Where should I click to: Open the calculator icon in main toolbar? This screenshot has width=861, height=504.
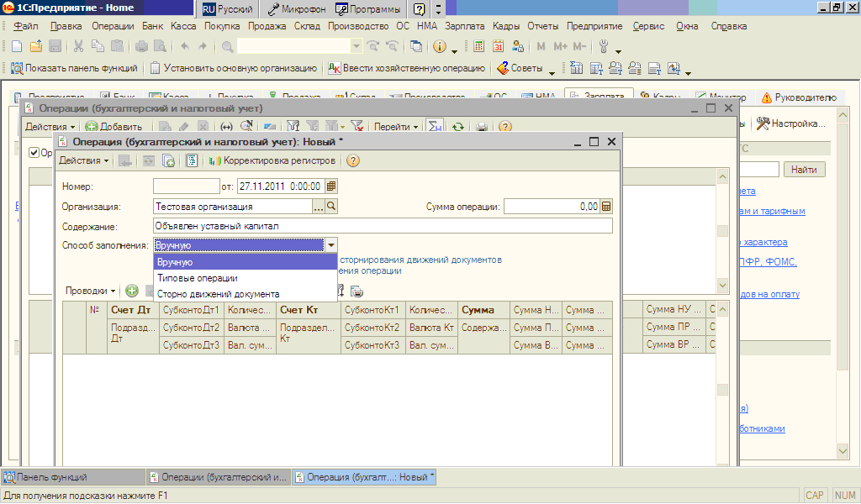pos(478,46)
